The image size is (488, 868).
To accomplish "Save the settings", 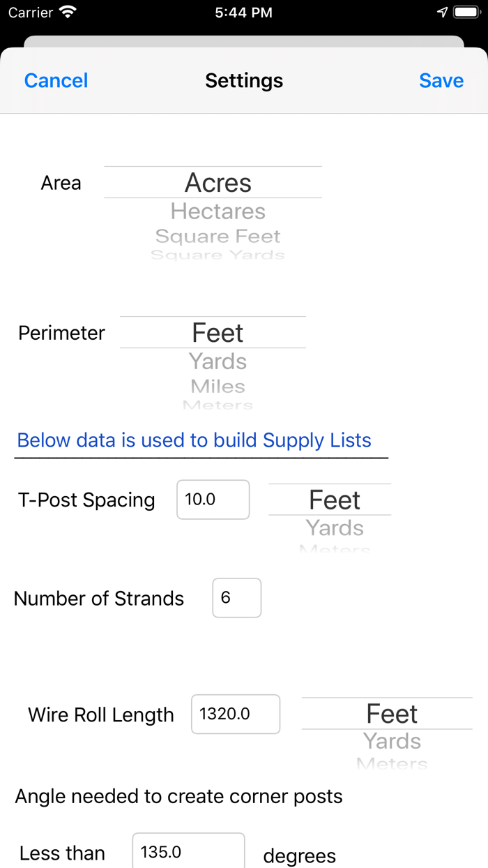I will (441, 81).
